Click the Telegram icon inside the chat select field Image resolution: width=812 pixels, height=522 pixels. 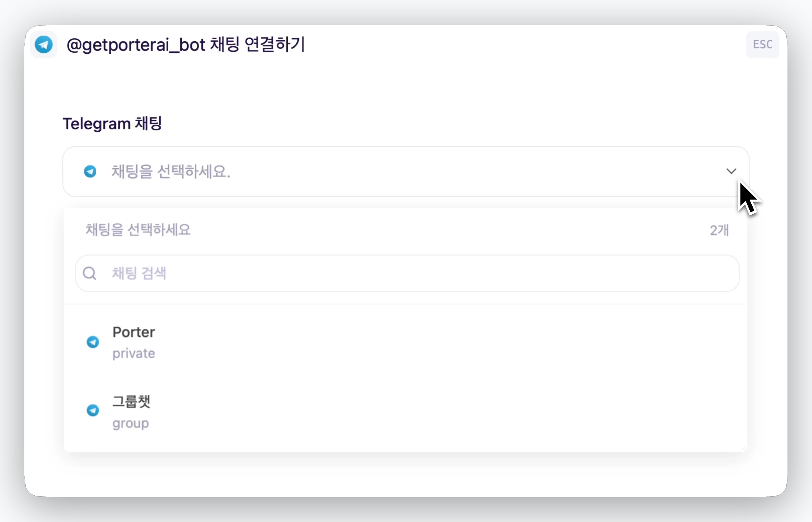(x=90, y=172)
